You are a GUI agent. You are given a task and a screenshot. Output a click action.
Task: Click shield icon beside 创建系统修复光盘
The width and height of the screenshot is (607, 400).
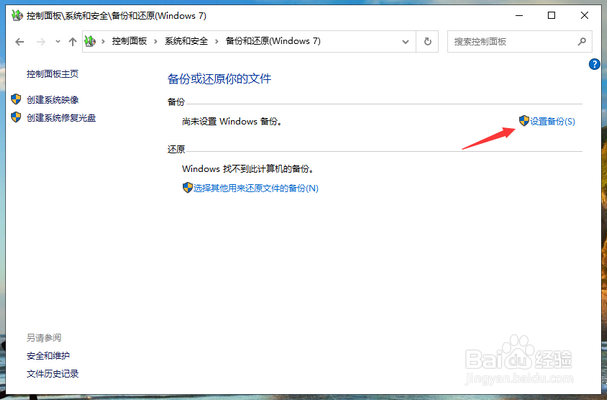point(16,117)
